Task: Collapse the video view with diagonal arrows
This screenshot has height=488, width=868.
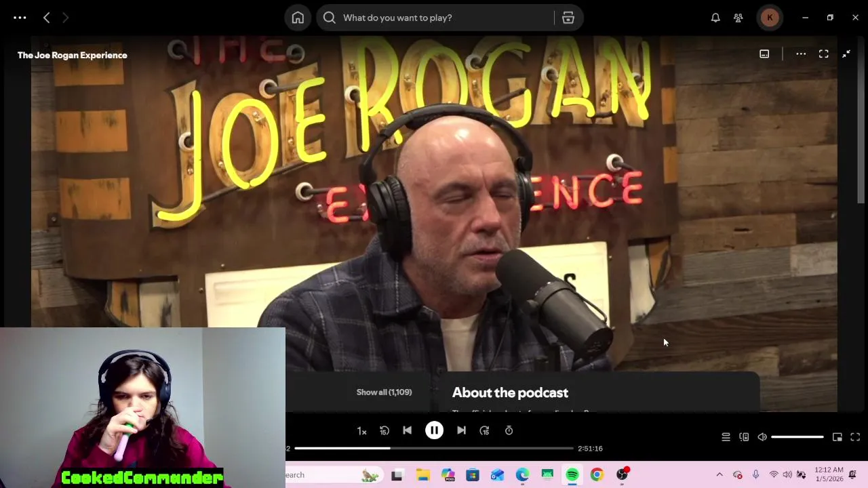Action: [x=846, y=54]
